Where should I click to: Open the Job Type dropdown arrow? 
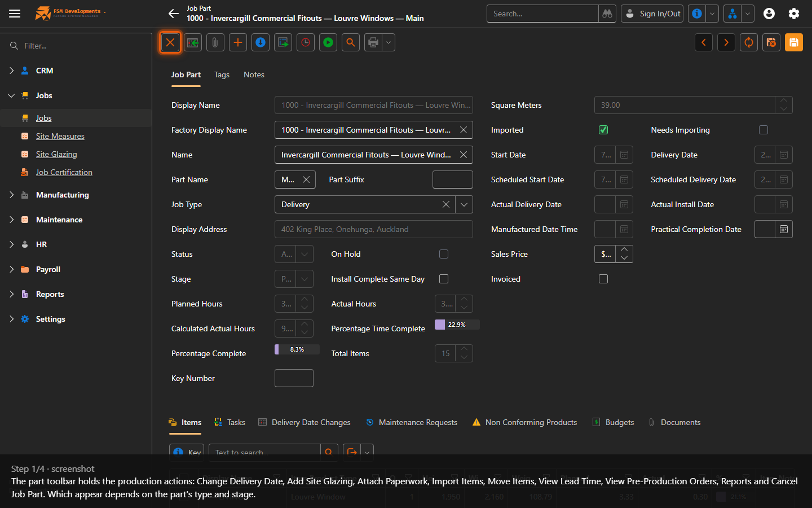(x=464, y=204)
